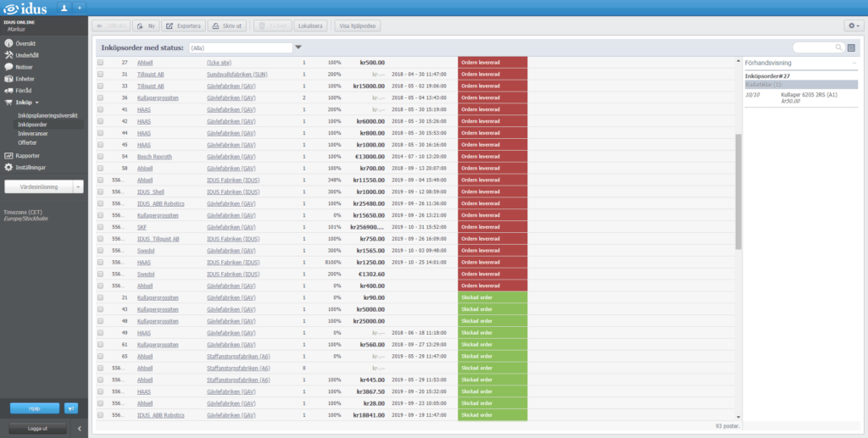
Task: Click Kullager 6205 2RS (A1) in the preview
Action: coord(809,95)
